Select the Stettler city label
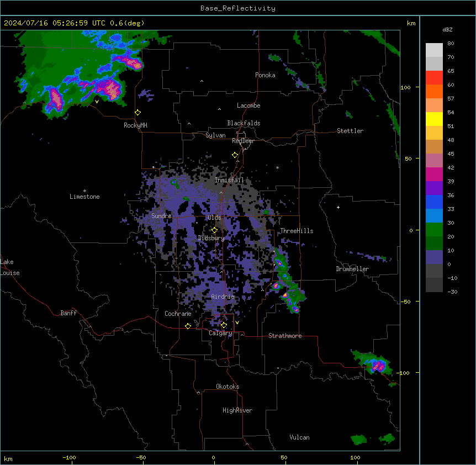The width and height of the screenshot is (476, 465). pyautogui.click(x=350, y=131)
